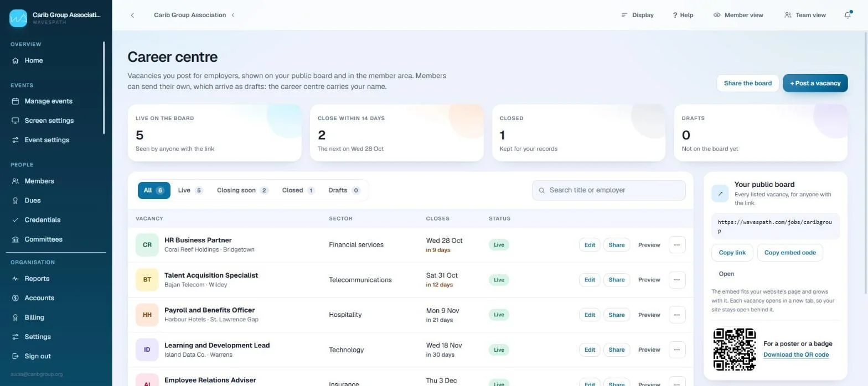Open more options for Payroll and Benefits Officer
The width and height of the screenshot is (868, 386).
pos(677,315)
